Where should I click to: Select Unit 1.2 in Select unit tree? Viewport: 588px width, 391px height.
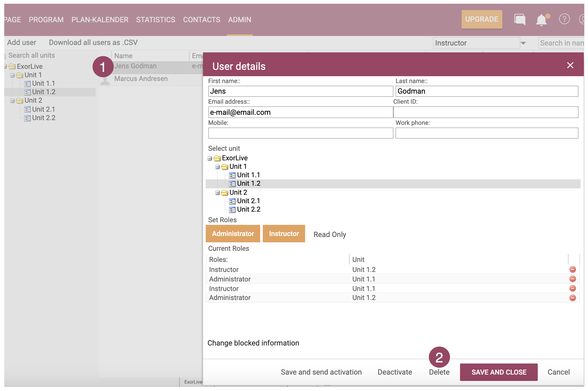click(249, 183)
